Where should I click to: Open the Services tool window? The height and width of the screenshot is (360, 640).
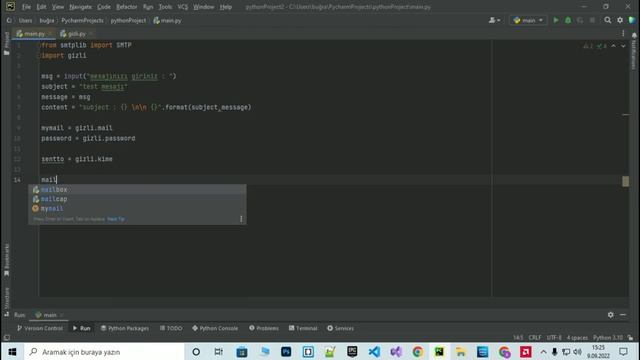(x=340, y=328)
